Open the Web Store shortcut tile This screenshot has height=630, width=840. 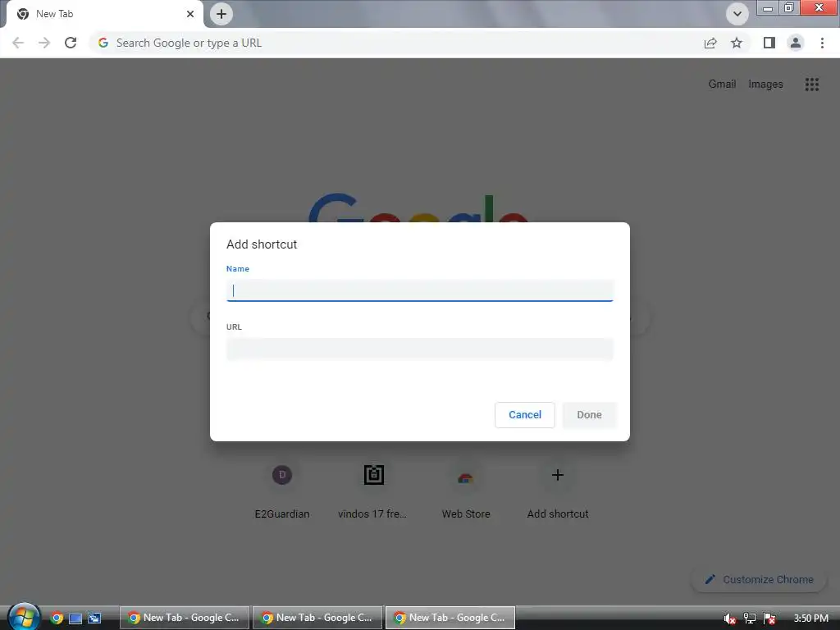pos(466,491)
